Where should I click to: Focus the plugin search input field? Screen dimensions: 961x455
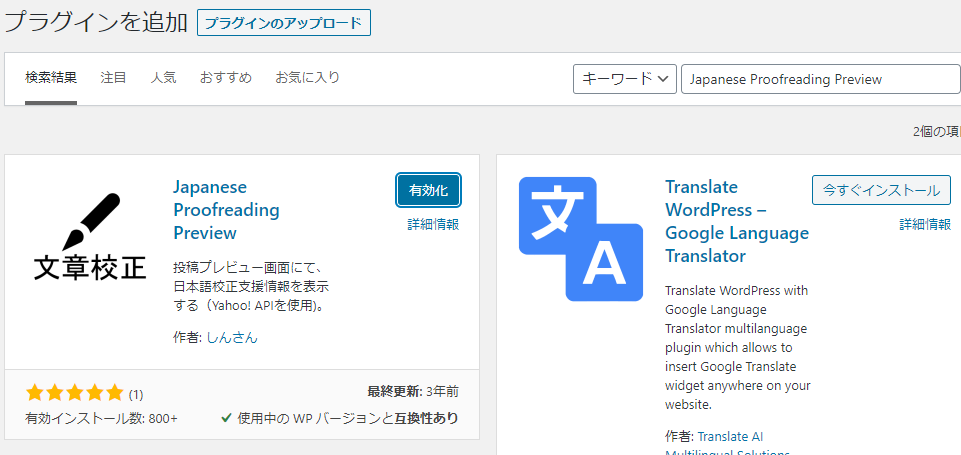click(x=821, y=79)
